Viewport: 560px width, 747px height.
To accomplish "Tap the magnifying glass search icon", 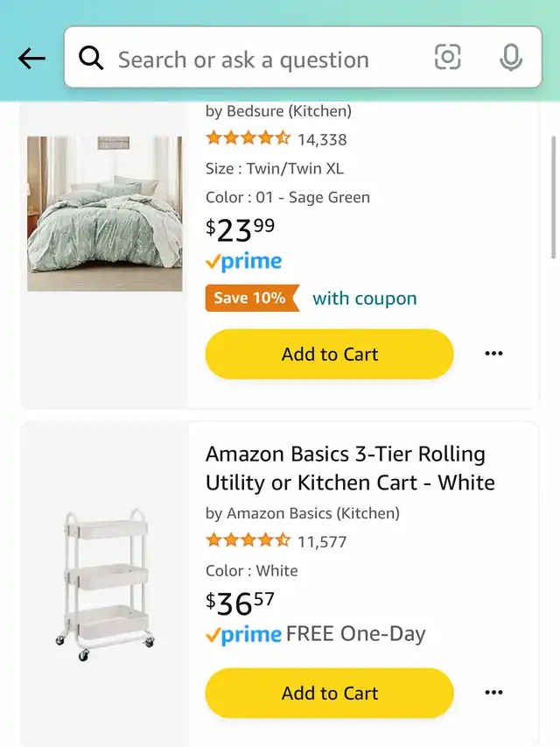I will [x=91, y=59].
